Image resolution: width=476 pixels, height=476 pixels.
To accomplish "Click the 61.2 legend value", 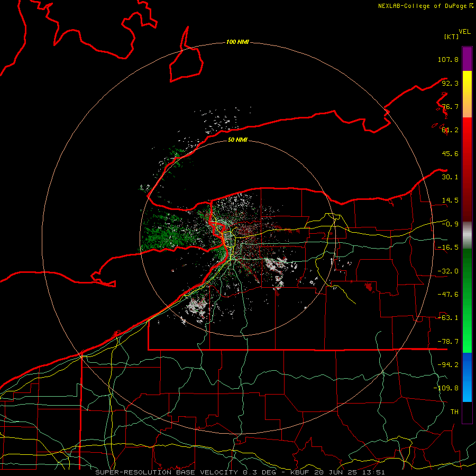I will point(450,130).
